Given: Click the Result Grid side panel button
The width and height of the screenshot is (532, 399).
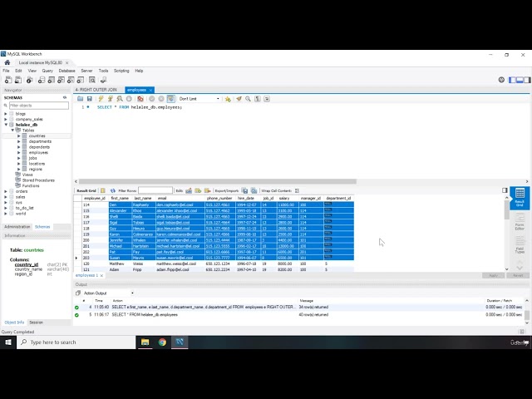Looking at the screenshot, I should coord(520,198).
